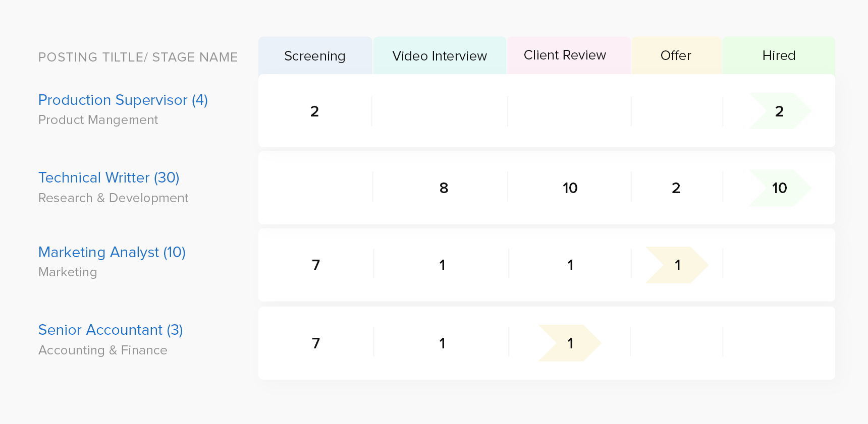Click Production Supervisor Screening count
868x424 pixels.
[314, 111]
